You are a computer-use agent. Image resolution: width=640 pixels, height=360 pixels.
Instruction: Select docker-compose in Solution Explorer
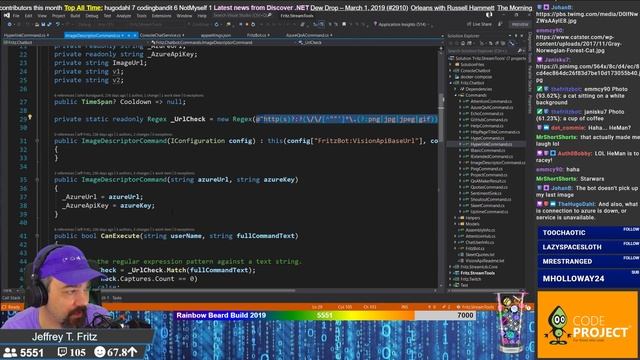click(x=476, y=77)
